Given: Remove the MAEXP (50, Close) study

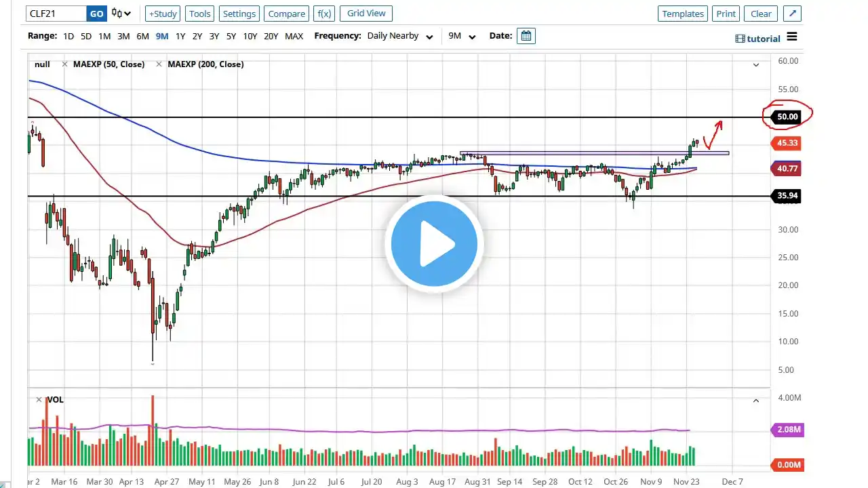Looking at the screenshot, I should (x=64, y=64).
